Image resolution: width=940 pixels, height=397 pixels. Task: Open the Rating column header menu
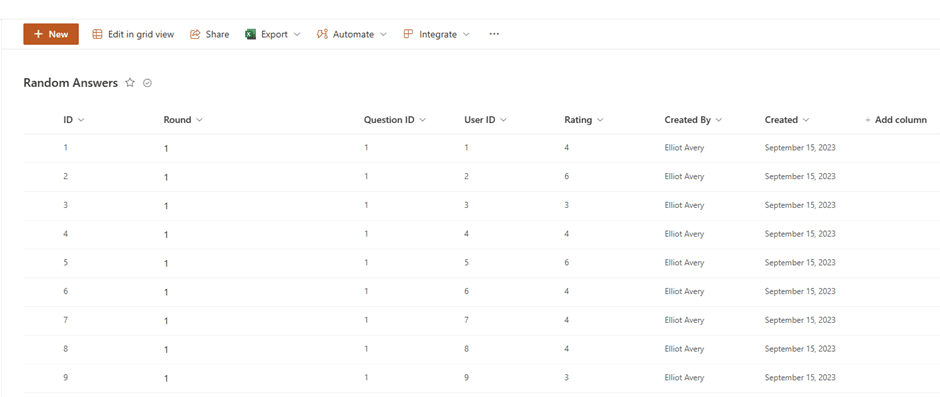pyautogui.click(x=584, y=120)
